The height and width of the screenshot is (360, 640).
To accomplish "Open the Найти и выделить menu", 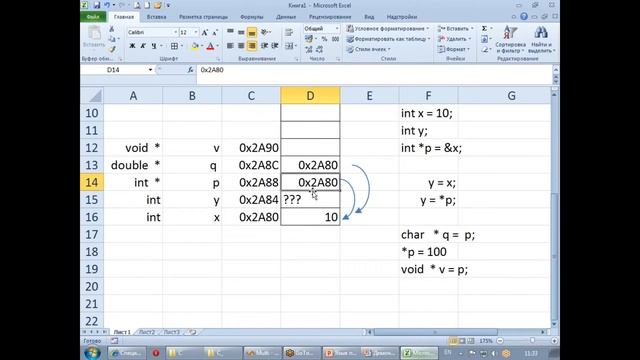I will [x=541, y=39].
